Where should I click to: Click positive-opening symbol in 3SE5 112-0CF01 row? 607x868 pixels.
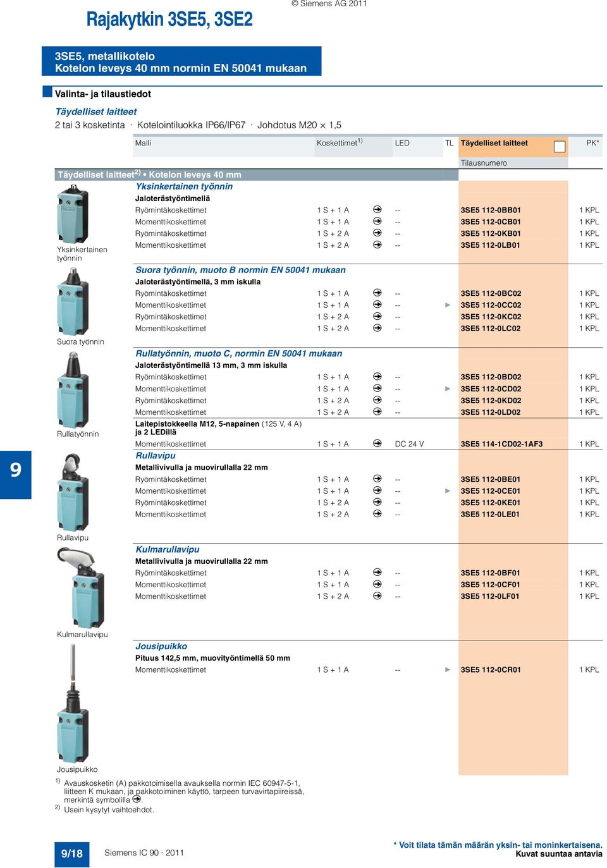pyautogui.click(x=377, y=584)
